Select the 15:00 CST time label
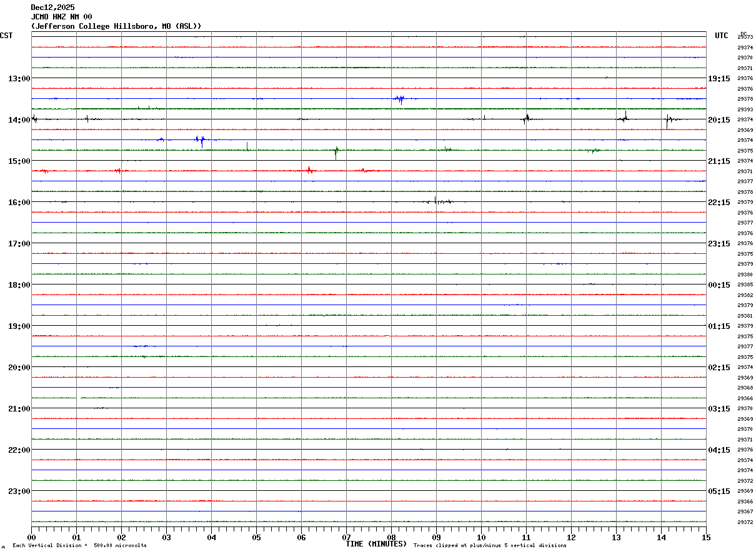756x554 pixels. coord(19,161)
